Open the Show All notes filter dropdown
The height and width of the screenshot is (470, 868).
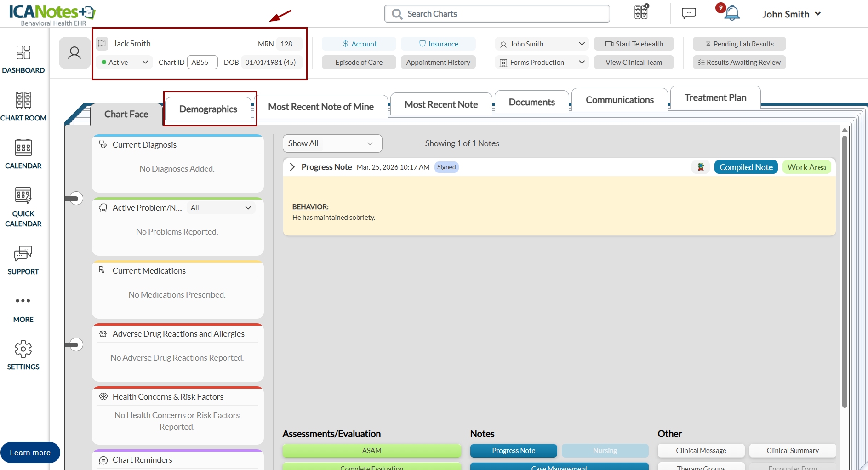332,143
